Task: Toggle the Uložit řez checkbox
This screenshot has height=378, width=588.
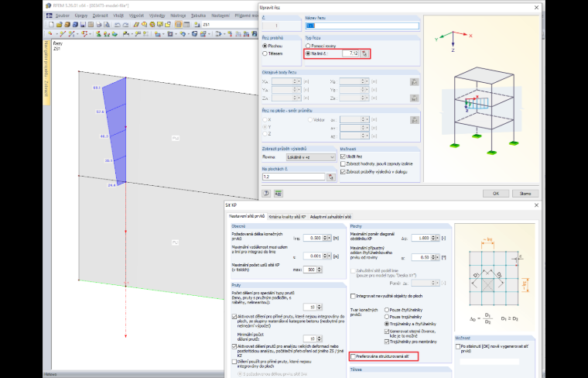Action: point(343,156)
